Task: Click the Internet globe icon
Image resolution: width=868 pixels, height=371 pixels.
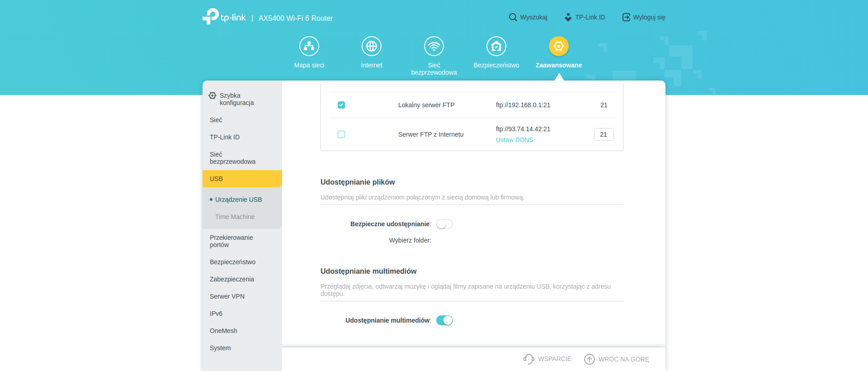Action: [372, 46]
